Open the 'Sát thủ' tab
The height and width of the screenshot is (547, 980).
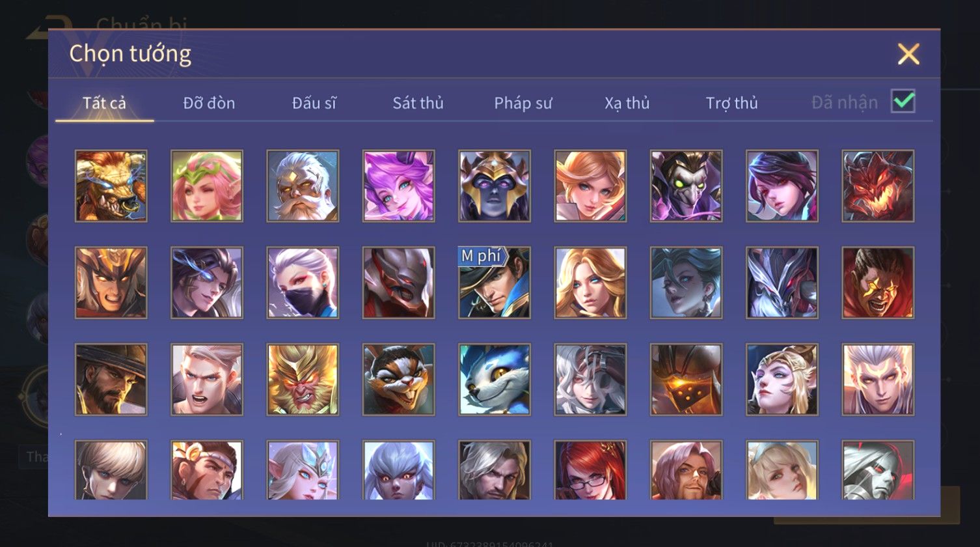[418, 103]
